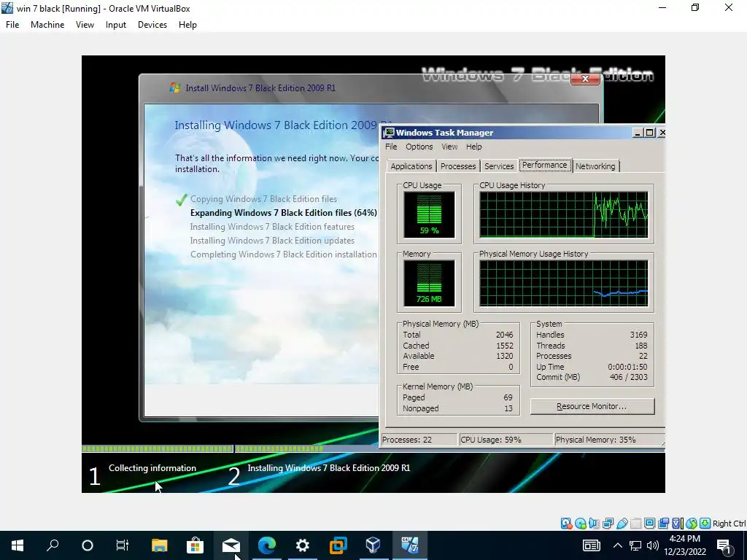Click the network adapters indicator icon

pyautogui.click(x=608, y=524)
